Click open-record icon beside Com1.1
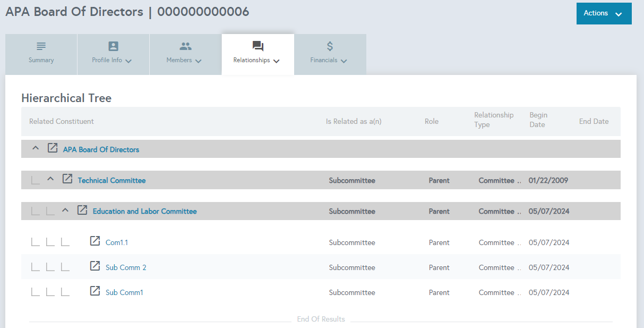644x328 pixels. (x=95, y=241)
